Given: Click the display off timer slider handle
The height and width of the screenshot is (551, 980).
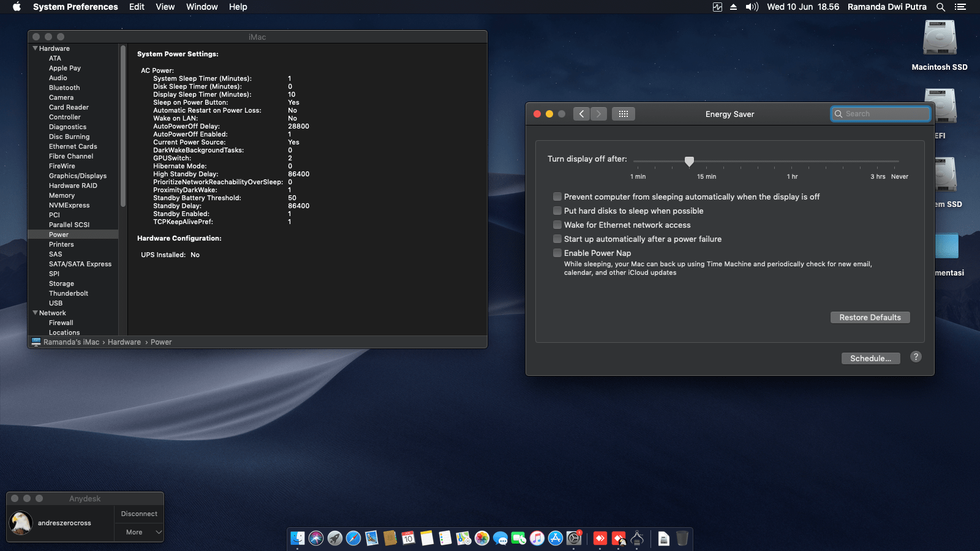Looking at the screenshot, I should pyautogui.click(x=689, y=162).
